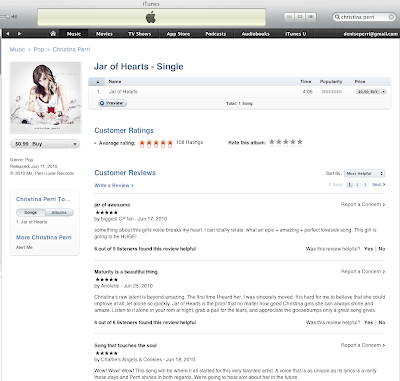Open the TV Shows tab

click(140, 34)
